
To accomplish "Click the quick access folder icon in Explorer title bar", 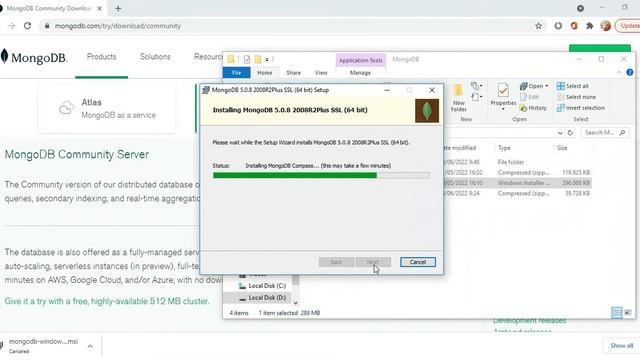I will (x=231, y=60).
